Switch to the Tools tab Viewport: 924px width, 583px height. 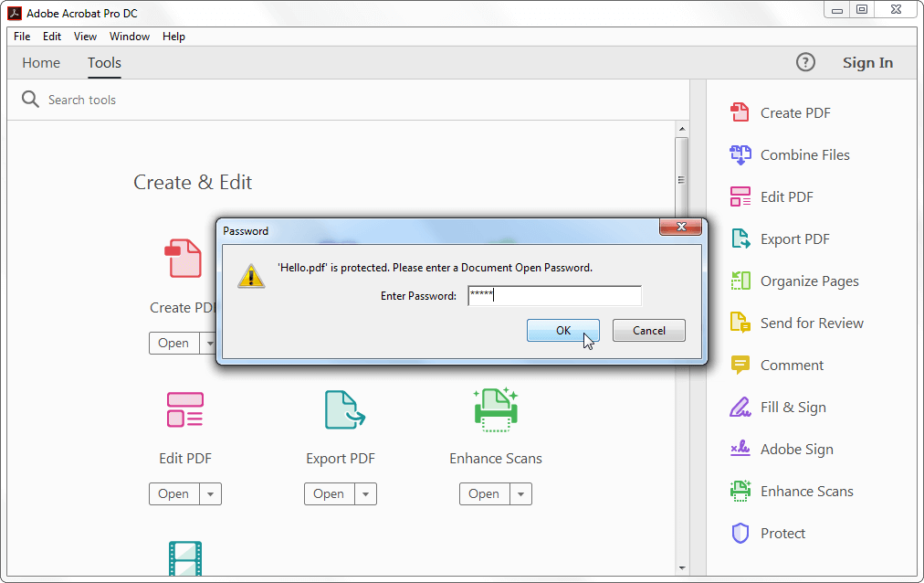click(x=104, y=62)
